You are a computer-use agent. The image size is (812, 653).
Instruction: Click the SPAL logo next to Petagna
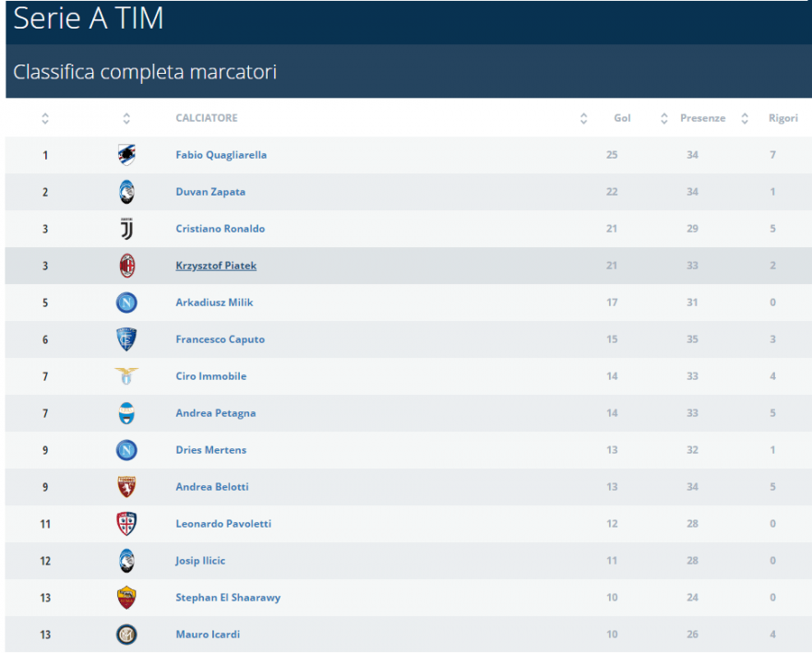(x=126, y=413)
